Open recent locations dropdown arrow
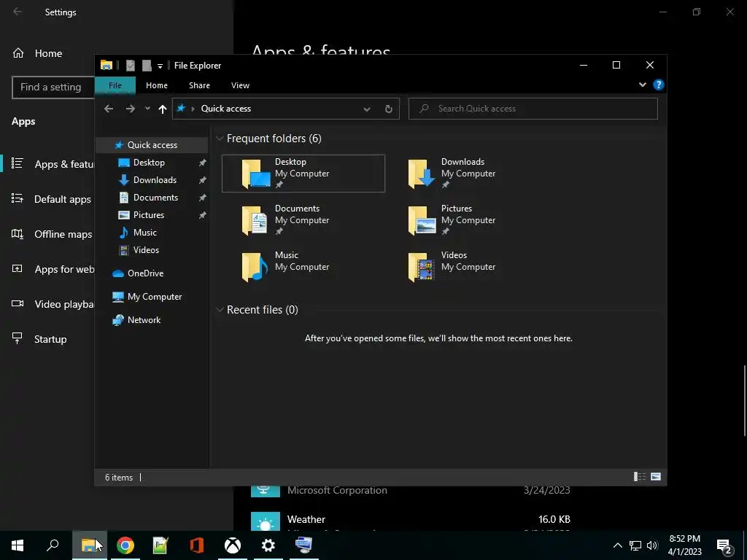Screen dimensions: 747x560 (147, 109)
